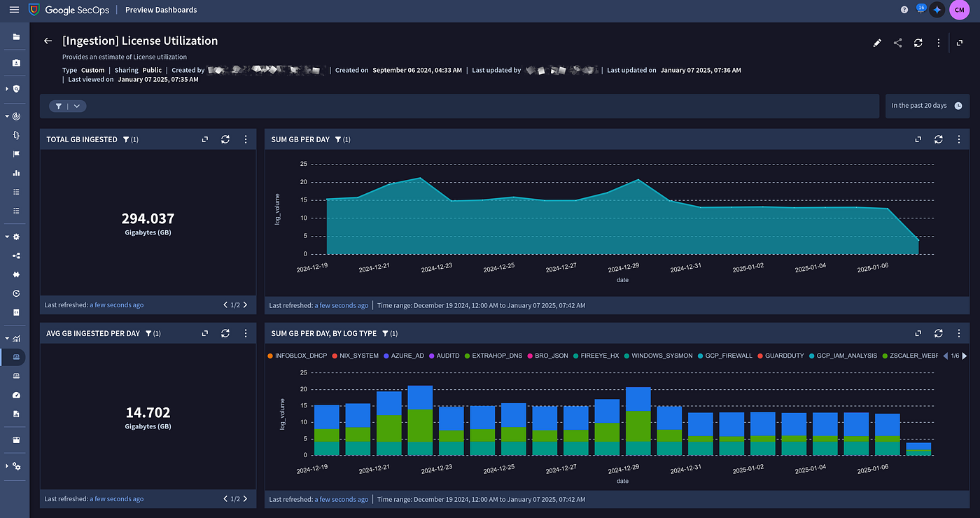Toggle the GUARDDUTY legend series
Image resolution: width=980 pixels, height=518 pixels.
(x=783, y=356)
